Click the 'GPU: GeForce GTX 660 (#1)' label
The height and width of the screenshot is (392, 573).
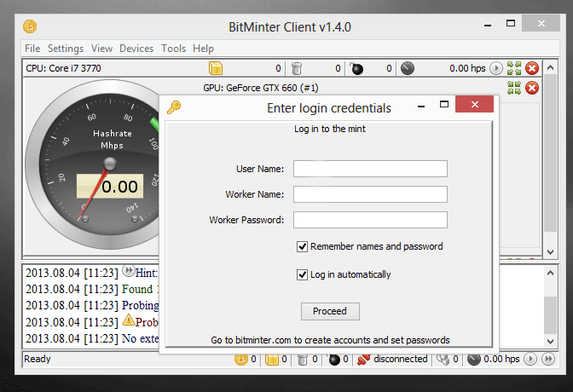[261, 88]
